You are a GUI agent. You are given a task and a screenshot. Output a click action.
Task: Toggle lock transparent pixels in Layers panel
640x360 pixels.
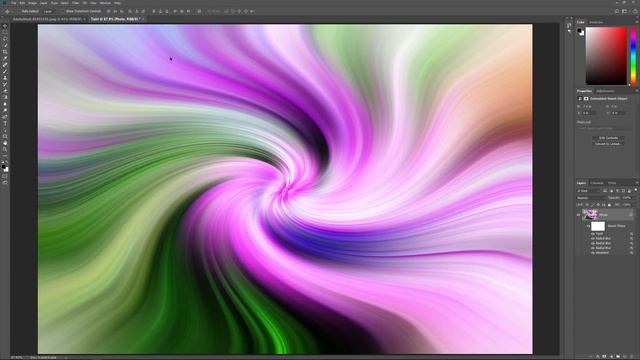pyautogui.click(x=587, y=205)
